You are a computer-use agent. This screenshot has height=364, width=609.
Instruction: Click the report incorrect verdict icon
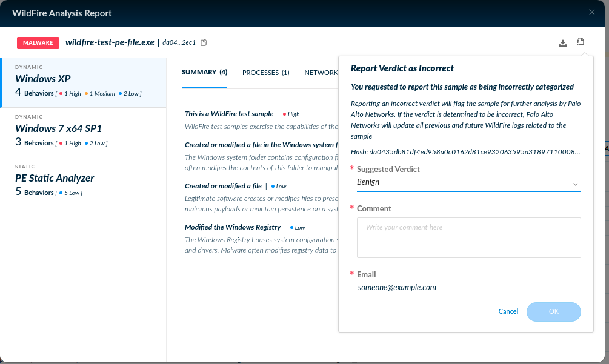click(x=581, y=42)
